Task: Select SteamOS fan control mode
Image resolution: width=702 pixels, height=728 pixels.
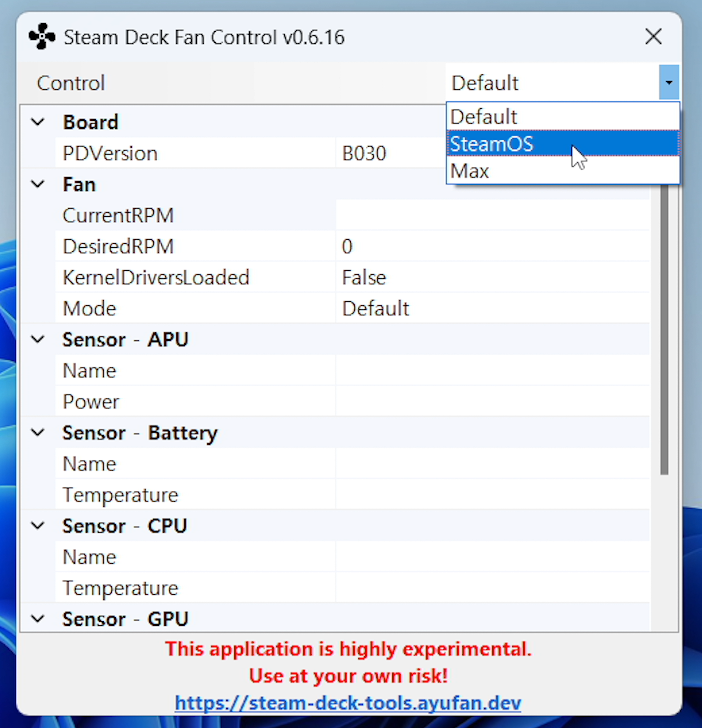Action: coord(563,143)
